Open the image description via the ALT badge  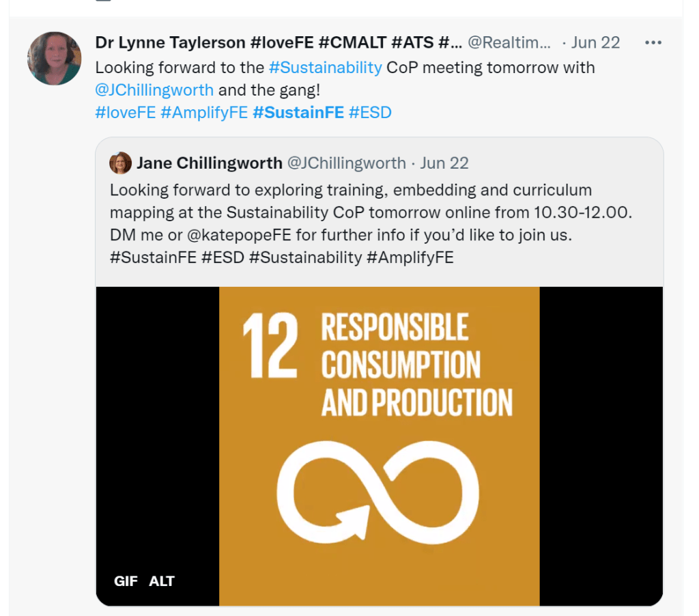(x=160, y=581)
